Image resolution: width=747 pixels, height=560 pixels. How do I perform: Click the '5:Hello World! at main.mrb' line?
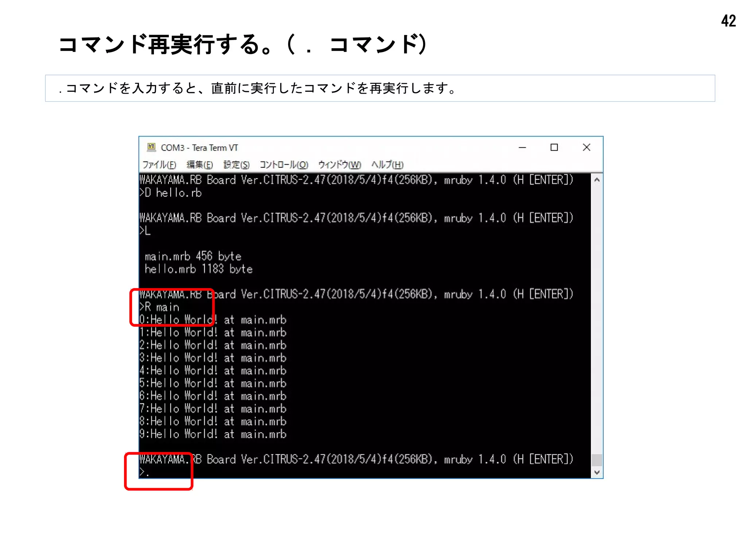[x=213, y=383]
